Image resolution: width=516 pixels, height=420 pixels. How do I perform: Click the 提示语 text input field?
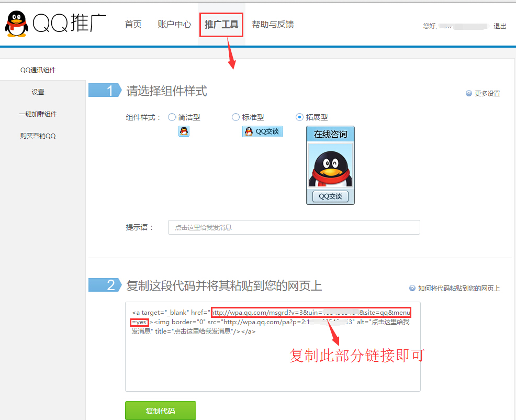[294, 227]
